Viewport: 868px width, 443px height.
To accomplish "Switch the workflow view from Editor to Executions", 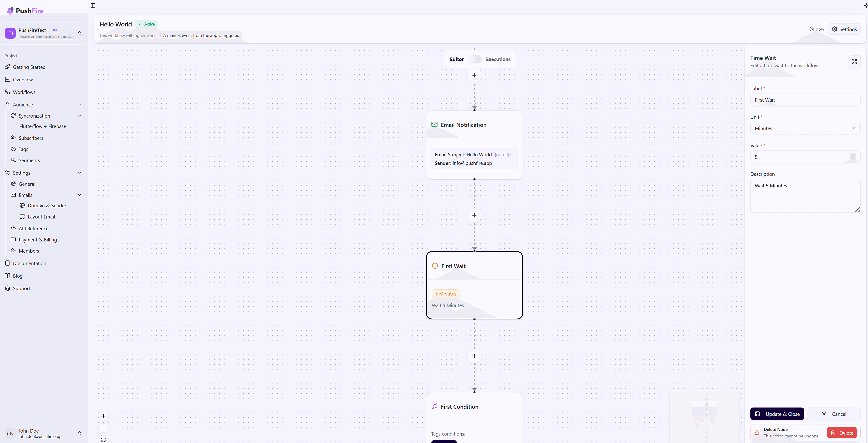I will pyautogui.click(x=475, y=59).
